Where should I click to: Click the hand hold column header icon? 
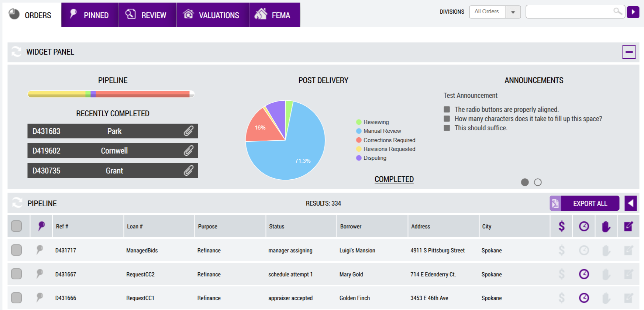click(x=606, y=226)
